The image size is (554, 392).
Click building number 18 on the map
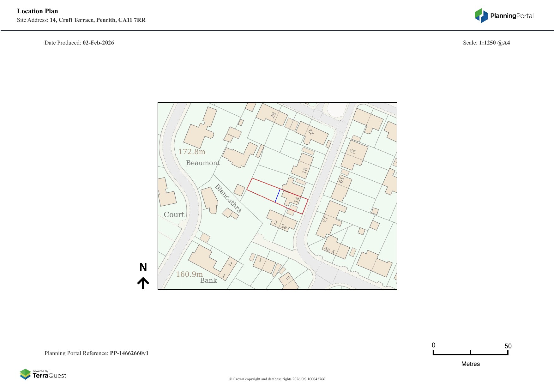click(x=305, y=170)
